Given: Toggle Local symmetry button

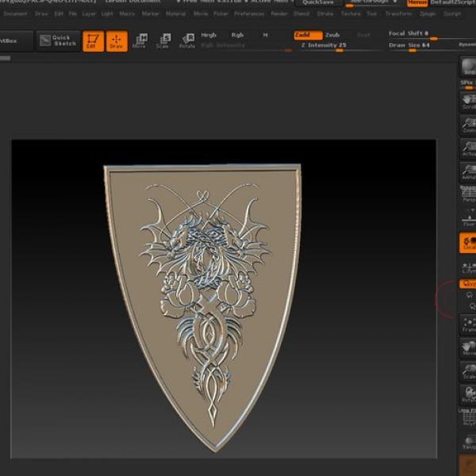Looking at the screenshot, I should click(468, 244).
